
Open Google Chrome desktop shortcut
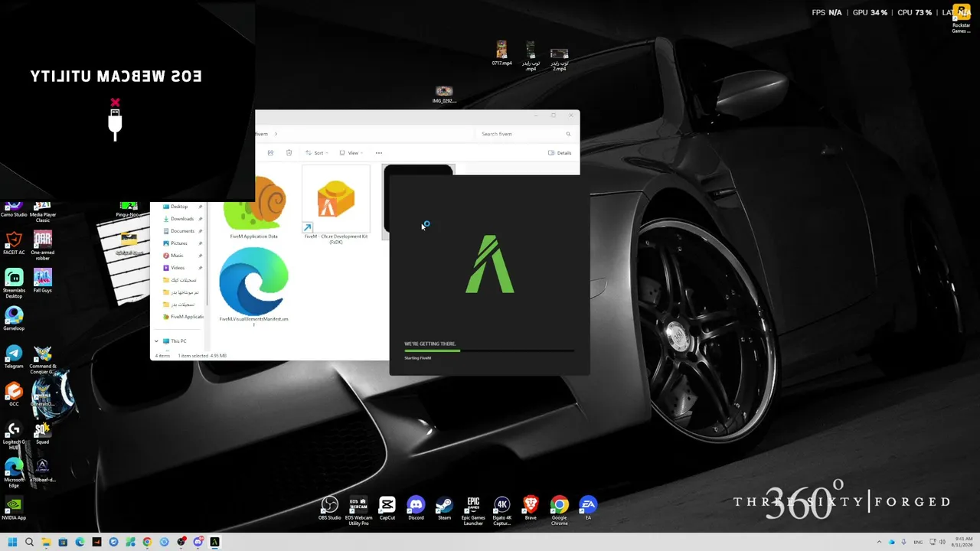pos(560,510)
